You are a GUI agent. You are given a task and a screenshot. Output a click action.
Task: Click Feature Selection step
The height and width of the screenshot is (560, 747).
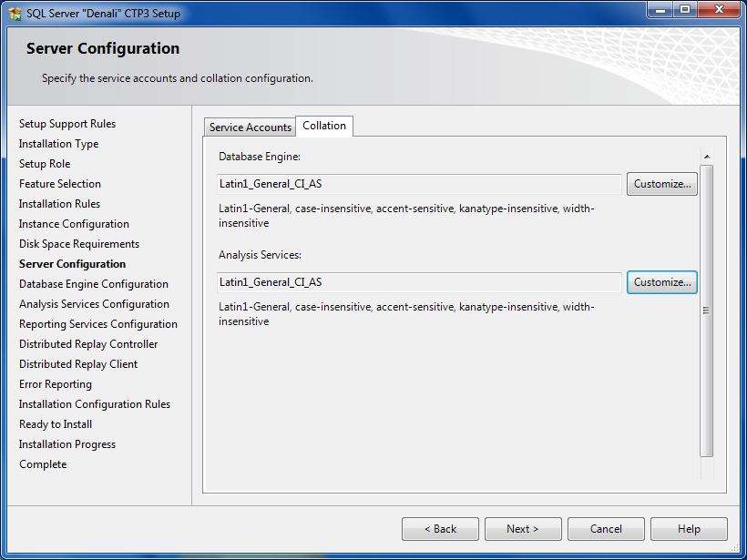60,184
